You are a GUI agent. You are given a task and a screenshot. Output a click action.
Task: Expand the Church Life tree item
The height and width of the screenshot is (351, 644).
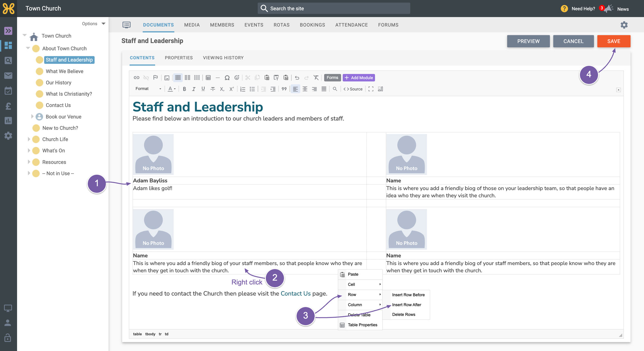click(29, 139)
